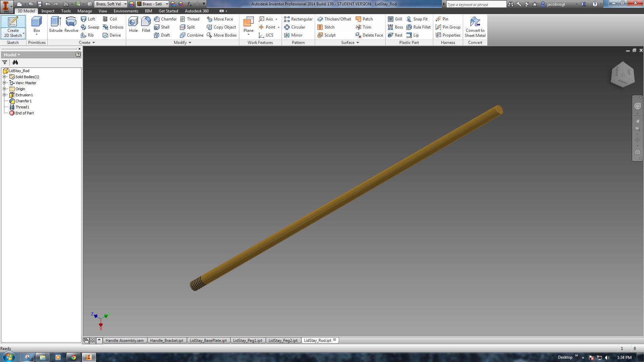Open the Plane dropdown arrow
This screenshot has width=644, height=362.
[x=248, y=35]
